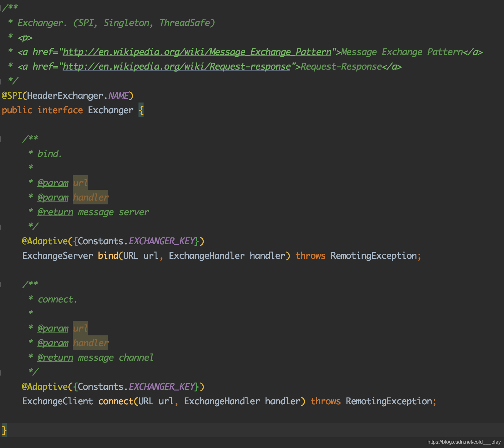Click the @return tag for 'message channel'

click(55, 358)
